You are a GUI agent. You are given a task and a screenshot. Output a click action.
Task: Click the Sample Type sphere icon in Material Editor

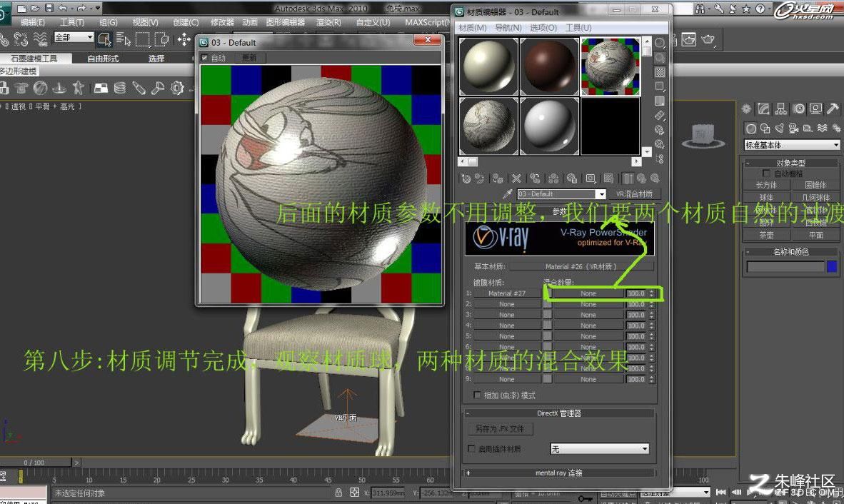point(660,43)
